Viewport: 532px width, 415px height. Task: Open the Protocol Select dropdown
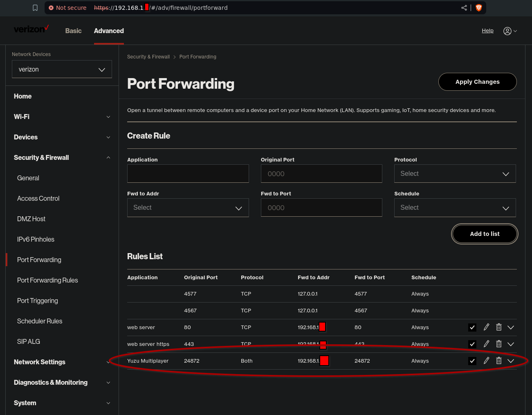pos(455,174)
